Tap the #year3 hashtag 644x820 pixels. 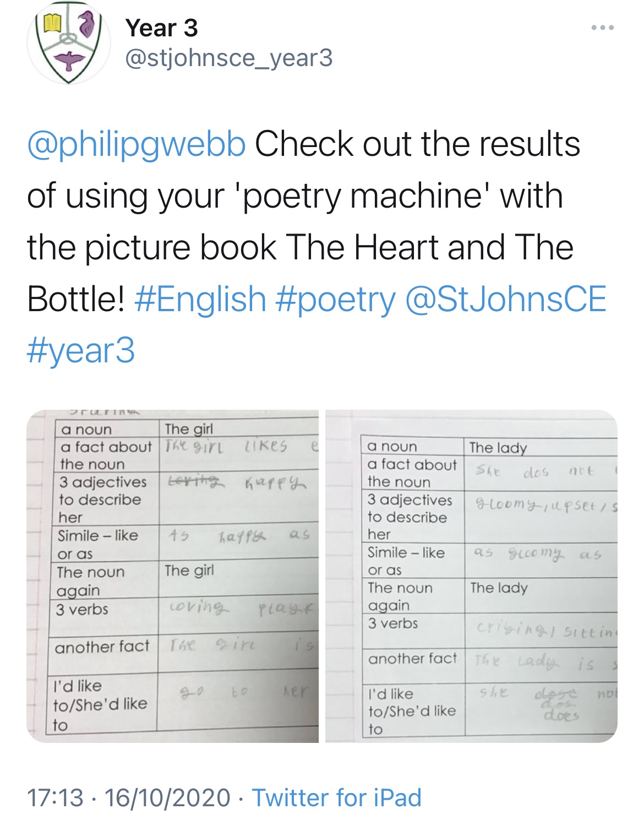(81, 351)
